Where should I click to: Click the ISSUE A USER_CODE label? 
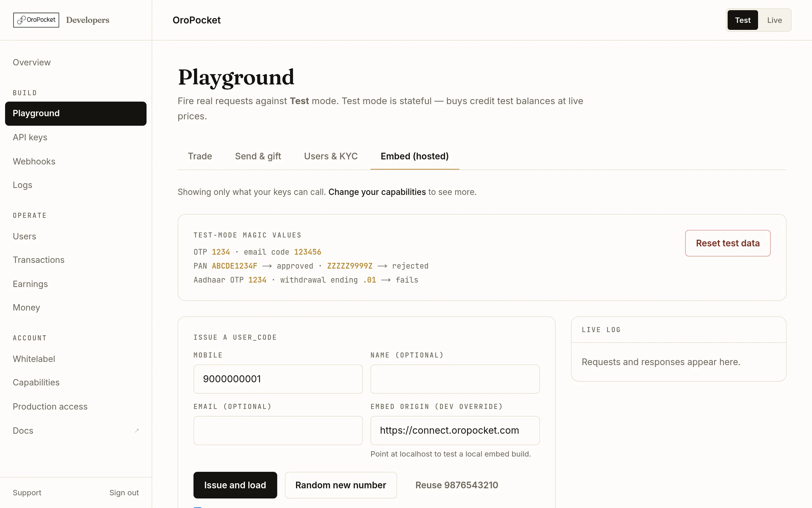coord(235,337)
